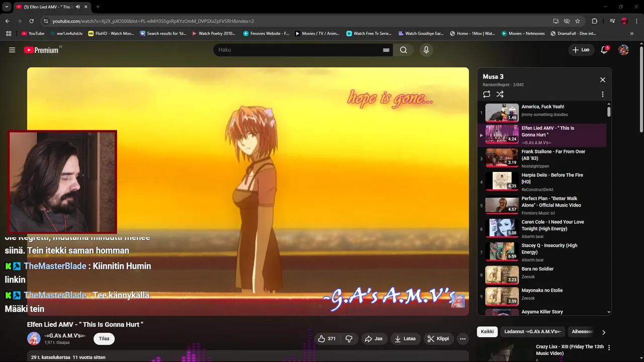Like the video with 371 likes

327,339
